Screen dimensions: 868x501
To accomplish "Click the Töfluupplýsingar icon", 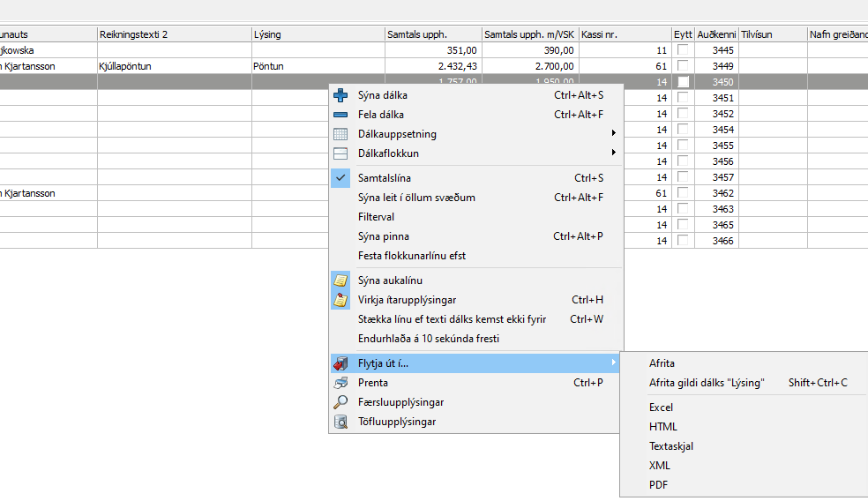I will 341,422.
